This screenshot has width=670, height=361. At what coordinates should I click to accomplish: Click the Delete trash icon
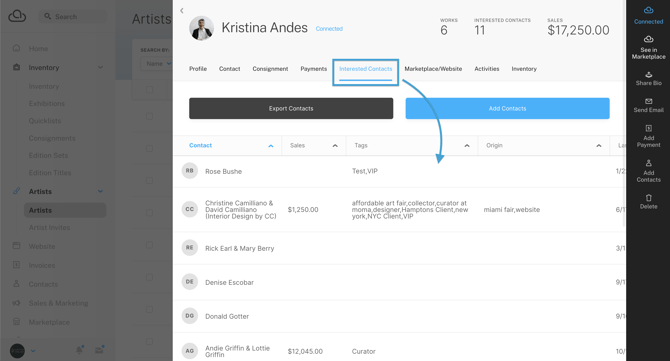pos(648,197)
